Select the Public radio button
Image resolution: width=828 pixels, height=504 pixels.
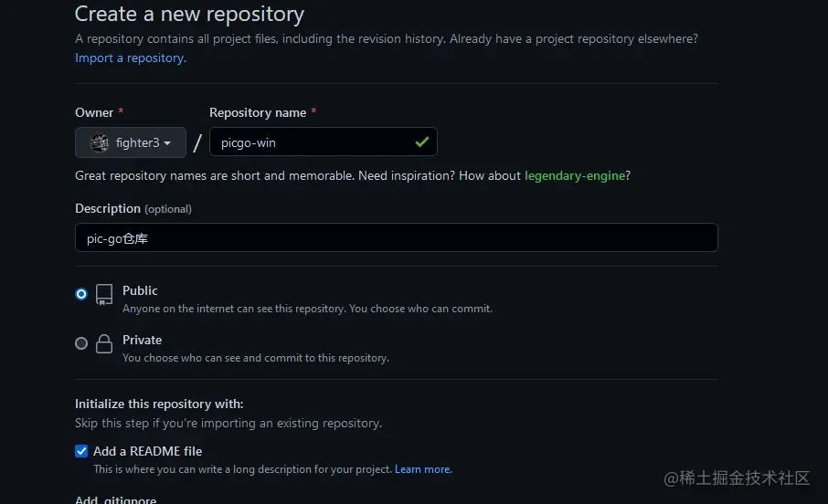[x=81, y=294]
